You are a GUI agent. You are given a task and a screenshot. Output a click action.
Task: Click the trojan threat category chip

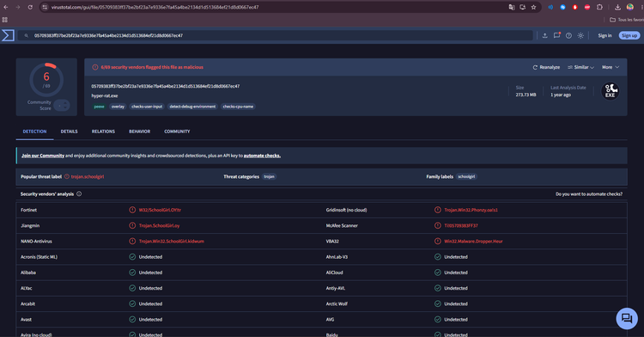(269, 177)
